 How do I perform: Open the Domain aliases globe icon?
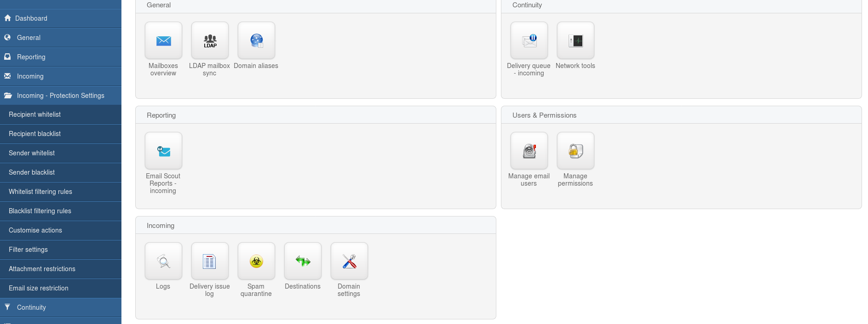click(256, 40)
